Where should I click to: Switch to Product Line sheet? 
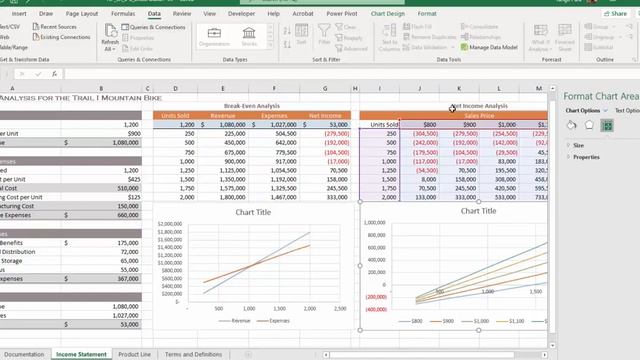click(134, 354)
